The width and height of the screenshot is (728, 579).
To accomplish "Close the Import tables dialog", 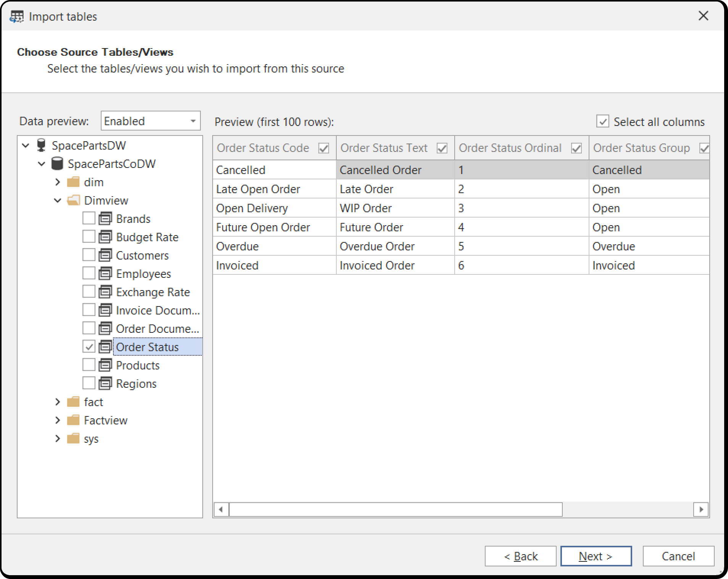I will [x=703, y=16].
